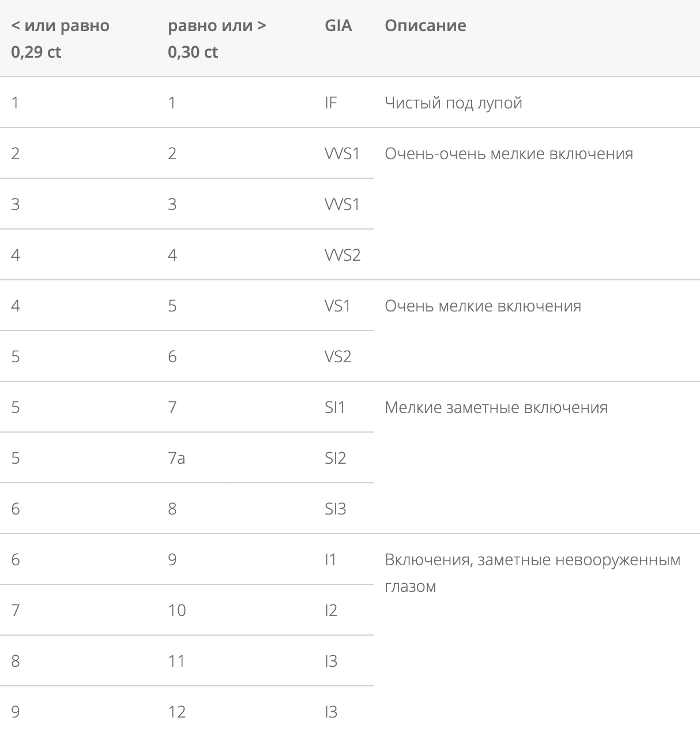Click 'Очень мелкие включения' description
700x736 pixels.
pyautogui.click(x=483, y=306)
